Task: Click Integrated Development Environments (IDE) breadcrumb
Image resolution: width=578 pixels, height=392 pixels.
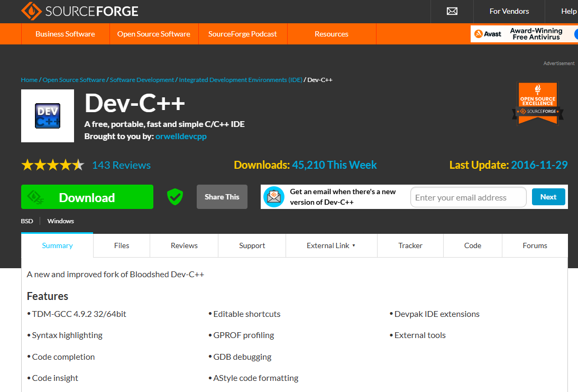Action: pos(241,80)
